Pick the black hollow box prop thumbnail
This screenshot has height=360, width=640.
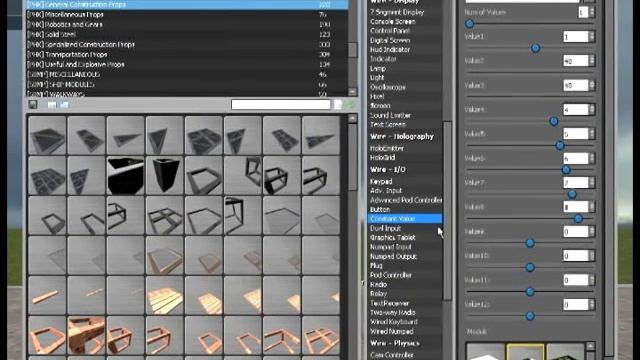[x=125, y=175]
